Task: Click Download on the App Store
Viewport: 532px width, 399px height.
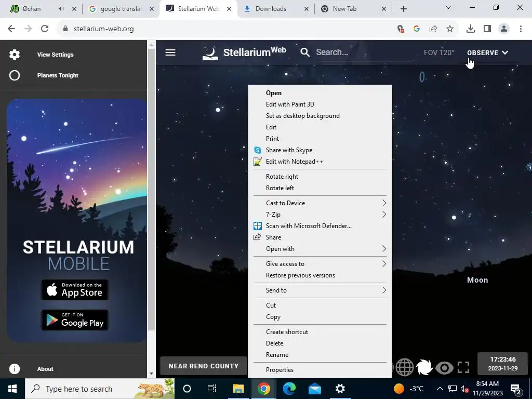Action: (75, 290)
